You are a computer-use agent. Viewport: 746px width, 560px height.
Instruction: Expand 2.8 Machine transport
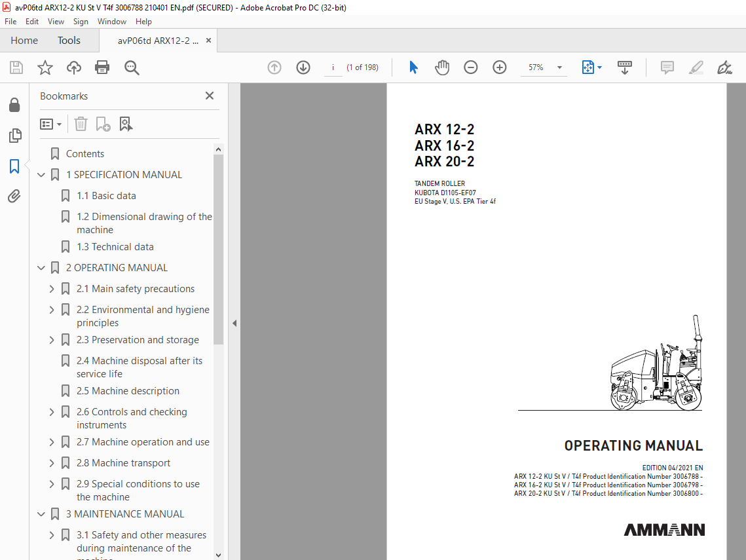click(52, 463)
